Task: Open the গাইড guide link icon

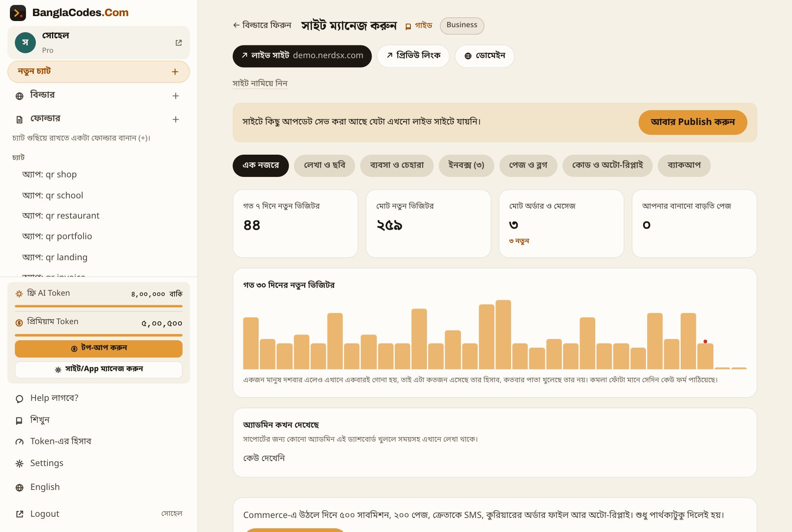Action: coord(408,26)
